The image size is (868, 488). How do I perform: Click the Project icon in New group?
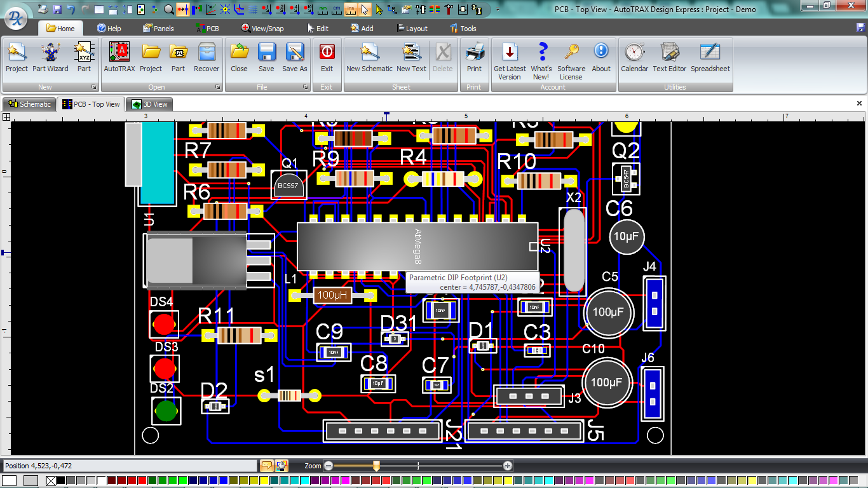pyautogui.click(x=17, y=58)
